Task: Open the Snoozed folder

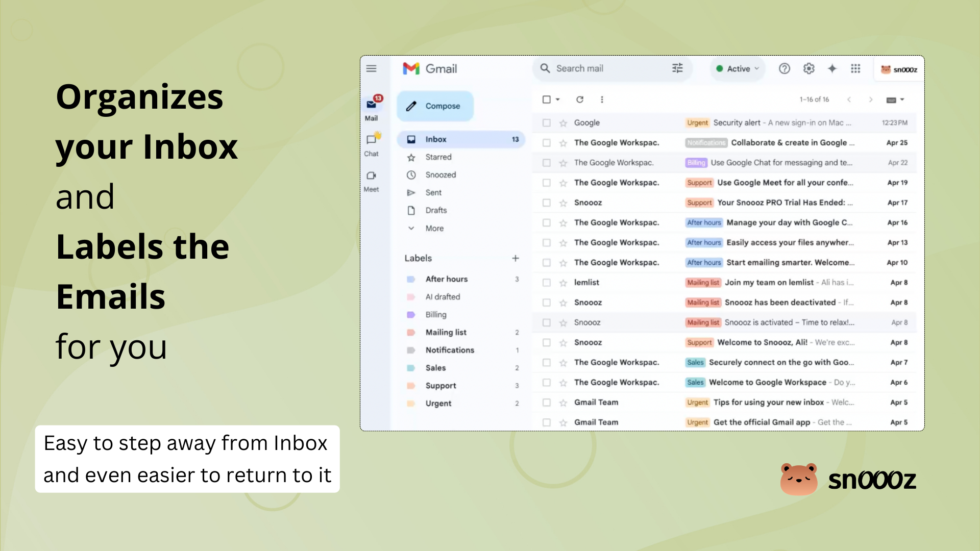Action: point(441,174)
